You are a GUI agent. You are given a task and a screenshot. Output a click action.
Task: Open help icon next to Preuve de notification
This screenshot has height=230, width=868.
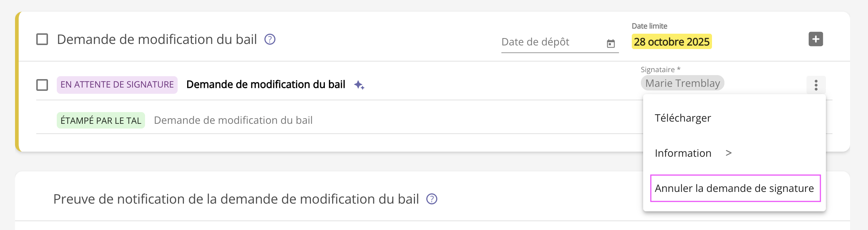pyautogui.click(x=432, y=199)
